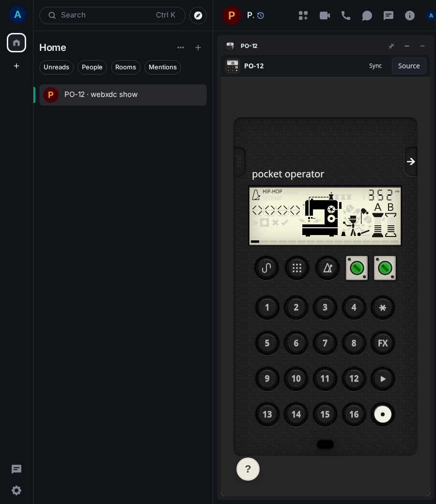Start a video call

(x=325, y=16)
